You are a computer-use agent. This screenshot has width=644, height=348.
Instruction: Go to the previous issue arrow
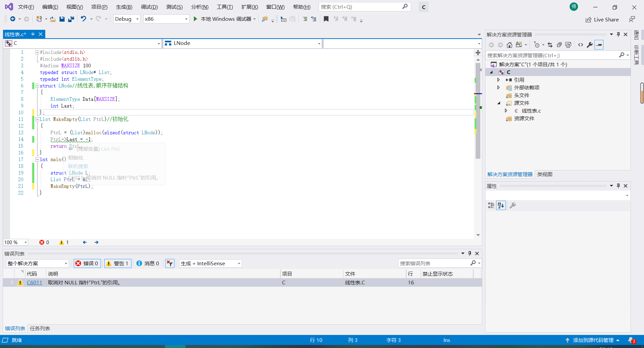(x=85, y=242)
